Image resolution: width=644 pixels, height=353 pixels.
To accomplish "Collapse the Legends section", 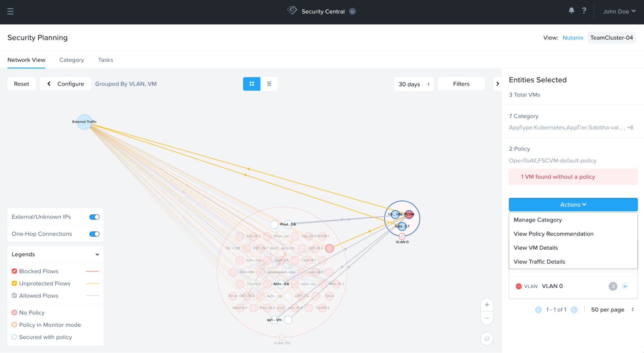I will [97, 254].
